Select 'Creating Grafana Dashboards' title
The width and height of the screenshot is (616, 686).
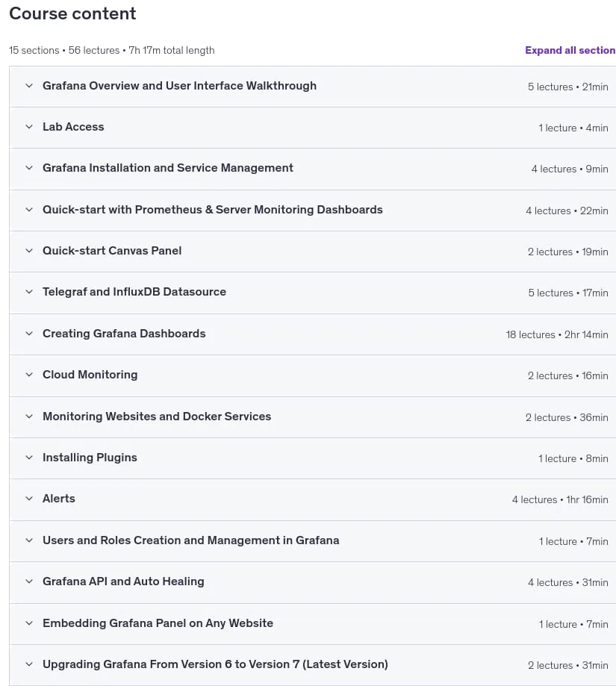(124, 334)
